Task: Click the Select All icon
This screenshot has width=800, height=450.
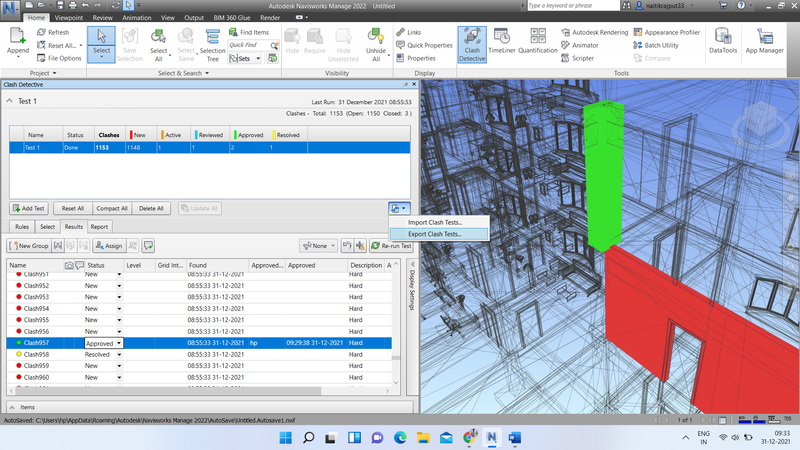Action: pyautogui.click(x=158, y=36)
